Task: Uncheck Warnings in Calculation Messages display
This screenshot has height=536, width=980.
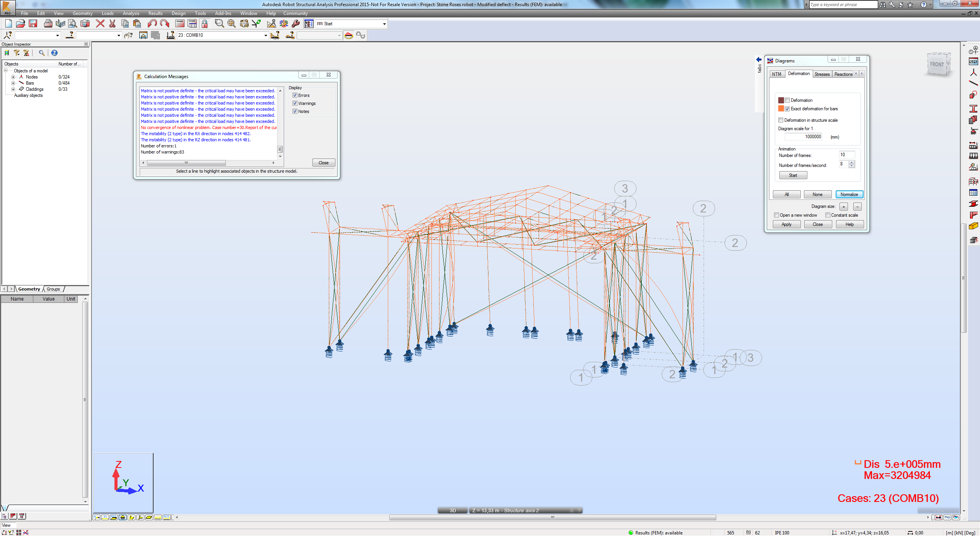Action: click(295, 103)
